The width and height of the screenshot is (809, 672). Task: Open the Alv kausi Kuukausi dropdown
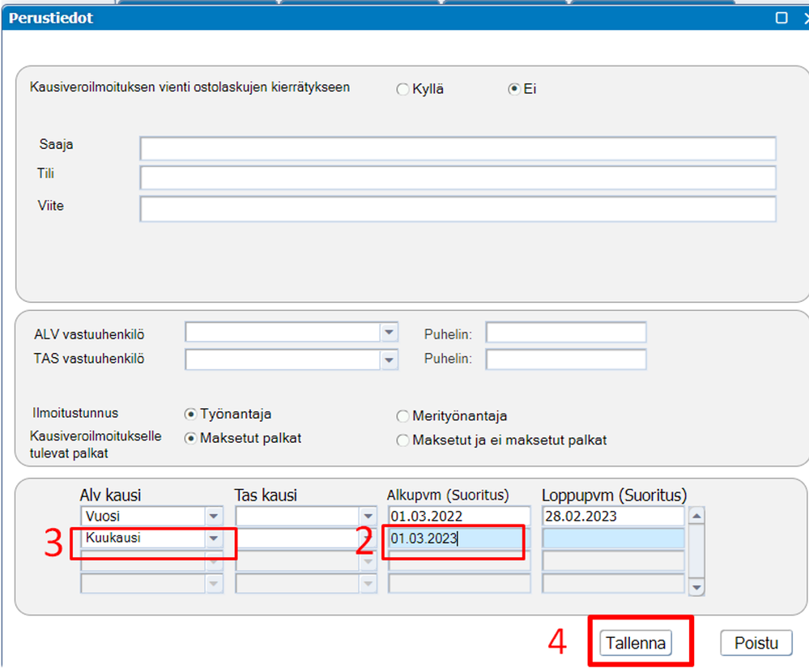pyautogui.click(x=214, y=538)
